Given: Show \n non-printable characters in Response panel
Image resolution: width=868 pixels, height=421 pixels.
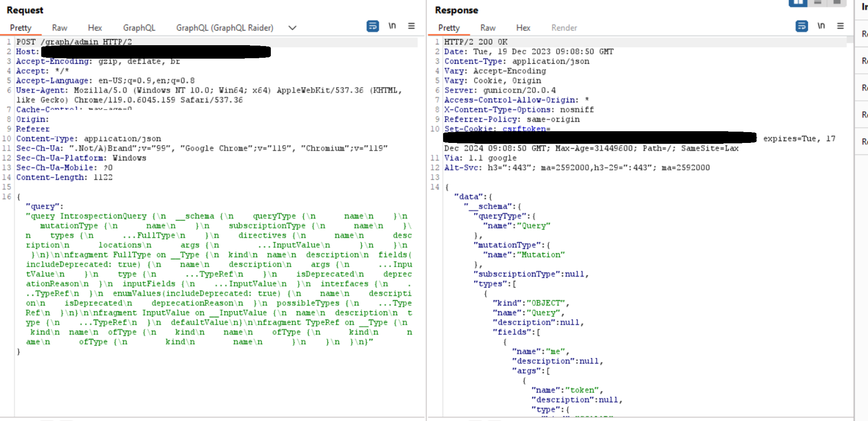Looking at the screenshot, I should click(x=821, y=26).
